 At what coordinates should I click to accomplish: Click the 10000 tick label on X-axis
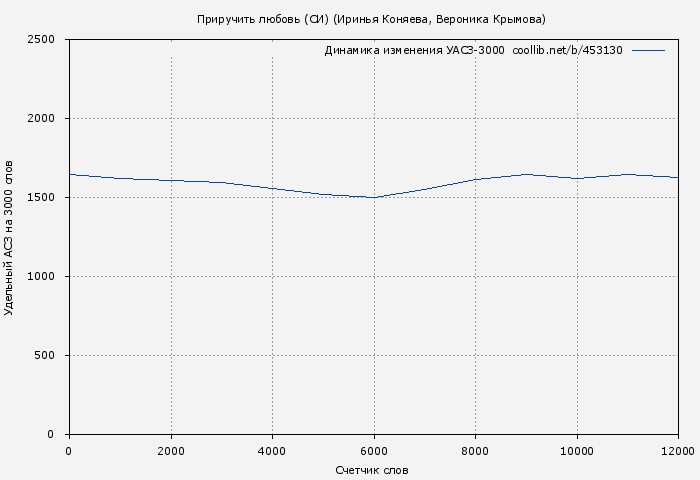pos(577,451)
